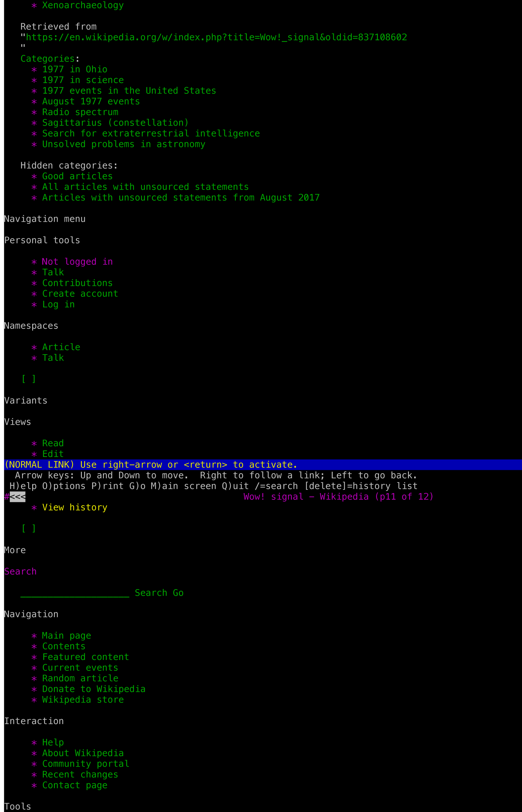Open the Featured content link
The width and height of the screenshot is (522, 812).
85,657
